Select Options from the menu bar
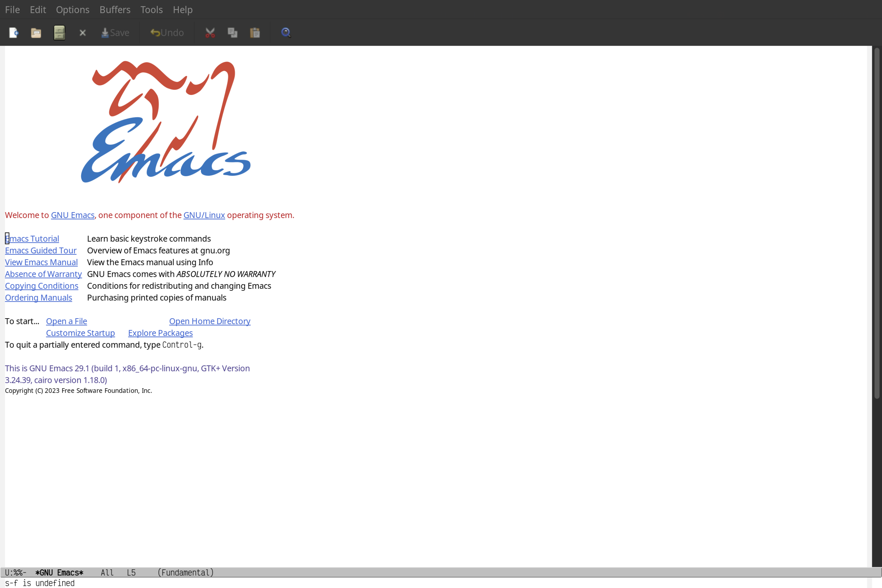The height and width of the screenshot is (588, 882). click(x=72, y=9)
